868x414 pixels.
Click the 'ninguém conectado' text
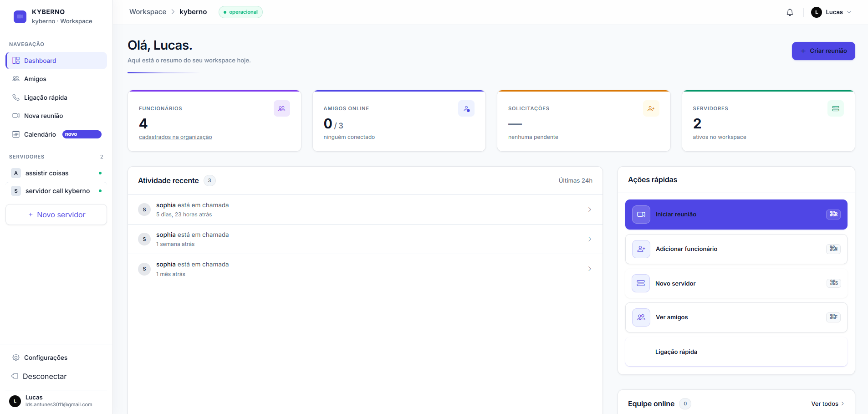349,137
